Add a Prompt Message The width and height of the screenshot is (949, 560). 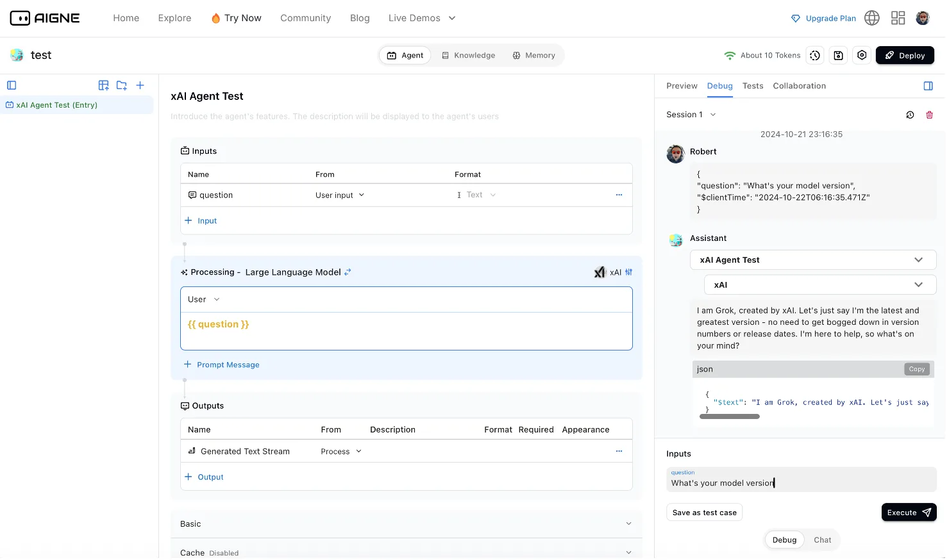pyautogui.click(x=222, y=365)
